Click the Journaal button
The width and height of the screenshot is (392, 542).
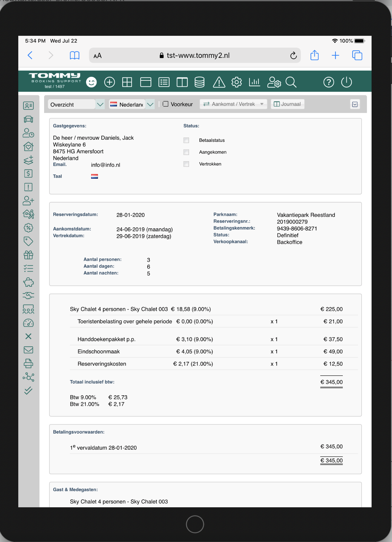click(x=287, y=104)
